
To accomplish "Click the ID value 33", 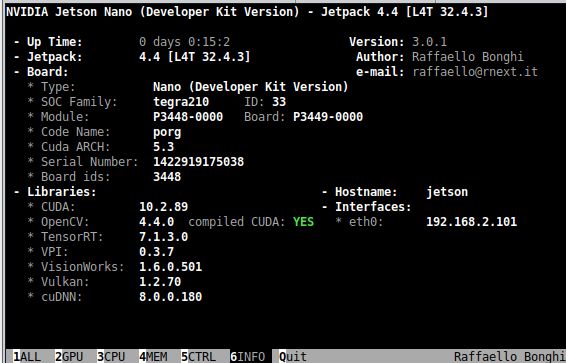I will [279, 102].
